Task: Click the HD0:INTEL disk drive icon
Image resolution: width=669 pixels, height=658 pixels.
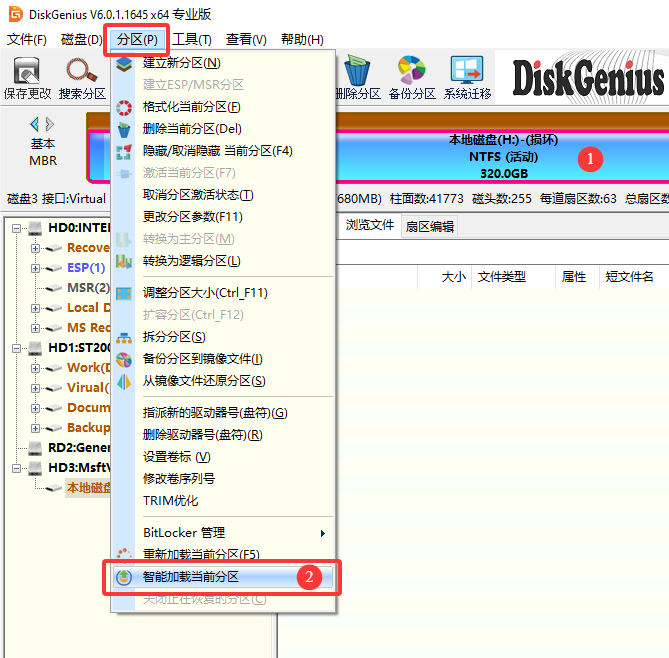Action: [35, 228]
